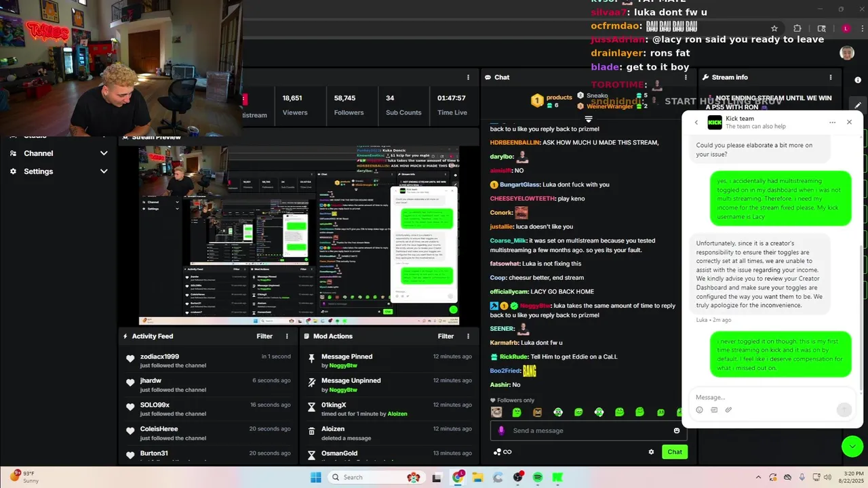Click the Send a message chat input
The width and height of the screenshot is (868, 488).
(587, 430)
